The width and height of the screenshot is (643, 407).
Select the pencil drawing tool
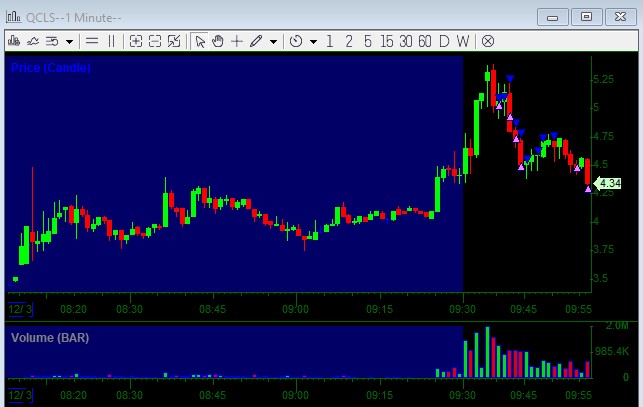point(256,41)
